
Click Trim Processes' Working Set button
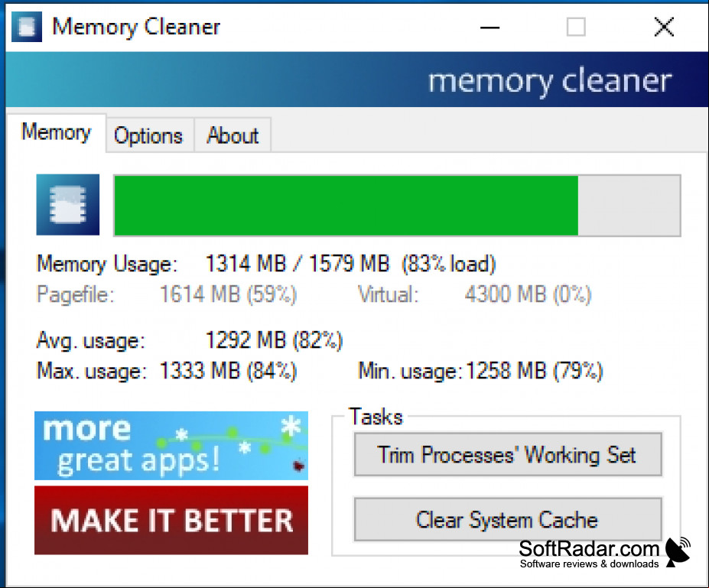[508, 455]
